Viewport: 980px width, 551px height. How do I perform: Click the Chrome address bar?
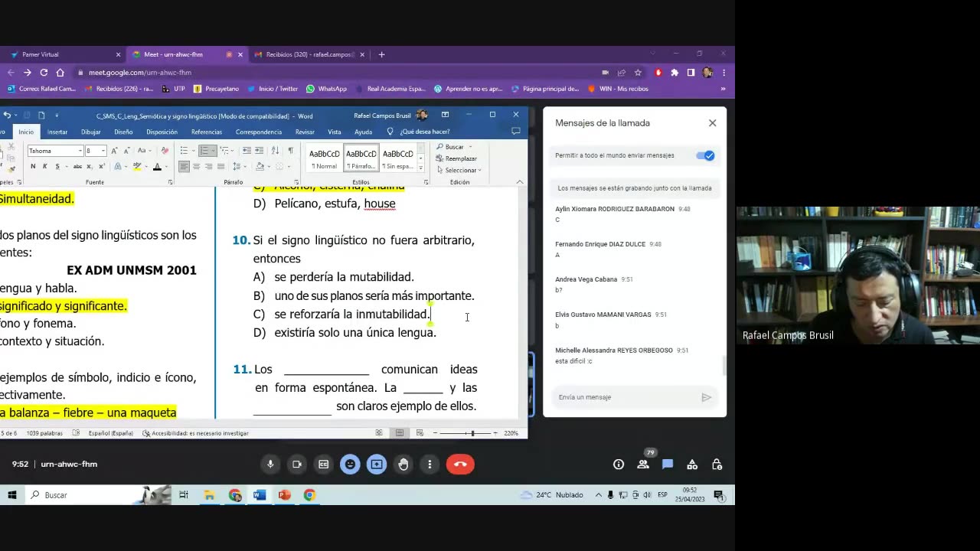coord(337,73)
